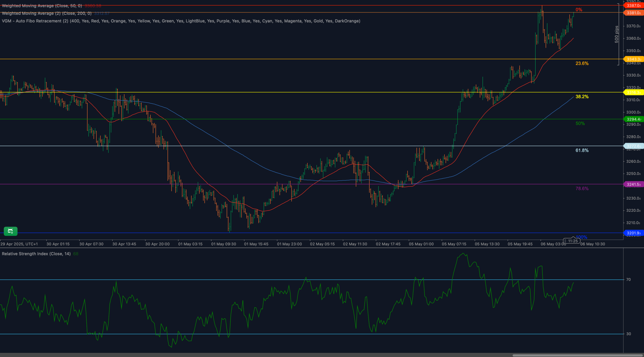
Task: Click the 01 May 23:00 time axis label
Action: point(289,244)
